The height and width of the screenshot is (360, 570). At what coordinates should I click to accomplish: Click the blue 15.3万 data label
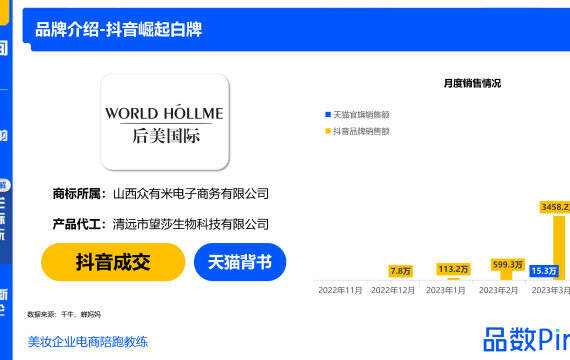[544, 271]
